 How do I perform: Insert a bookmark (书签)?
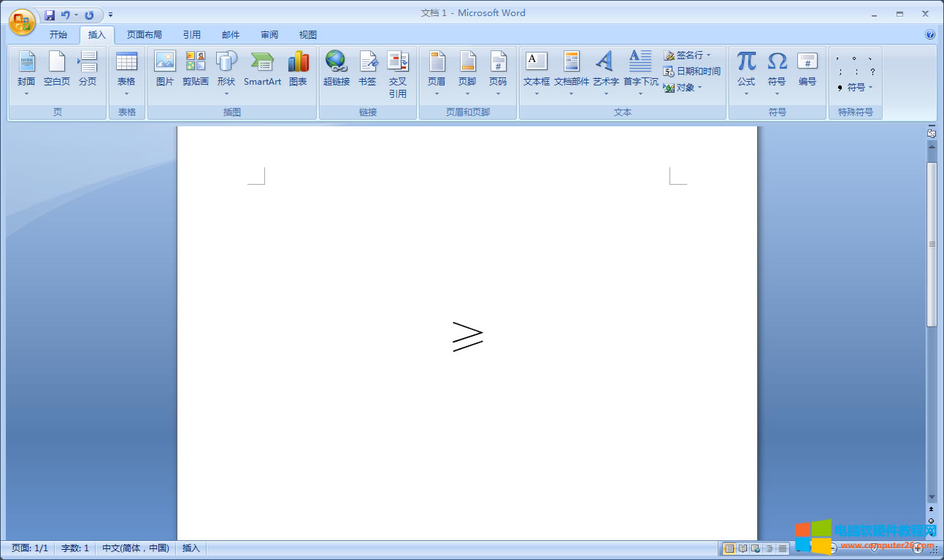[367, 69]
